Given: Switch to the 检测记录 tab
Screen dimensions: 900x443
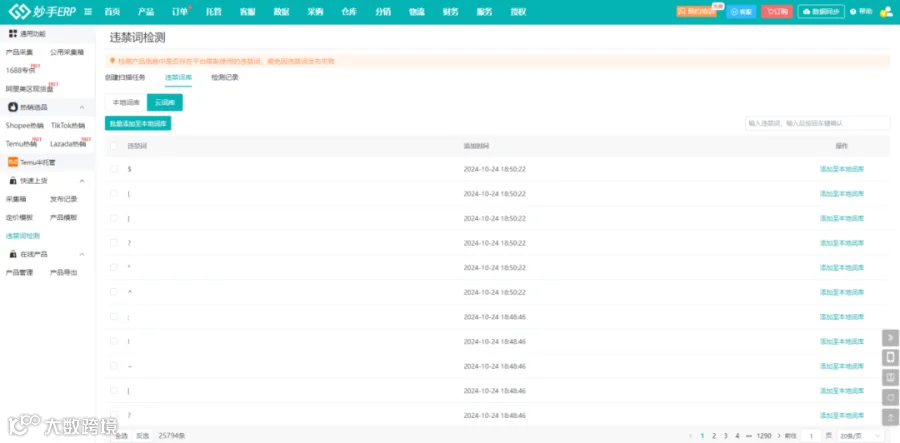Looking at the screenshot, I should pyautogui.click(x=224, y=77).
